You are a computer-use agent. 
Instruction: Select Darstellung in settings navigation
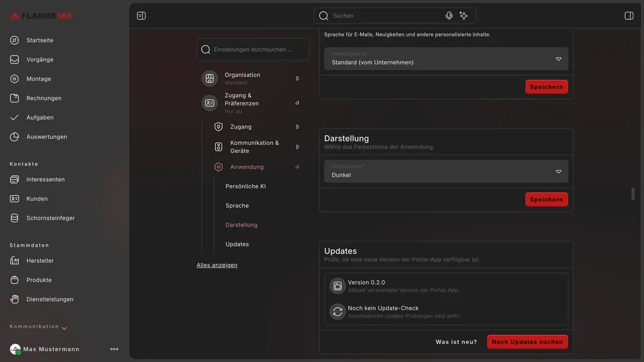(x=241, y=225)
